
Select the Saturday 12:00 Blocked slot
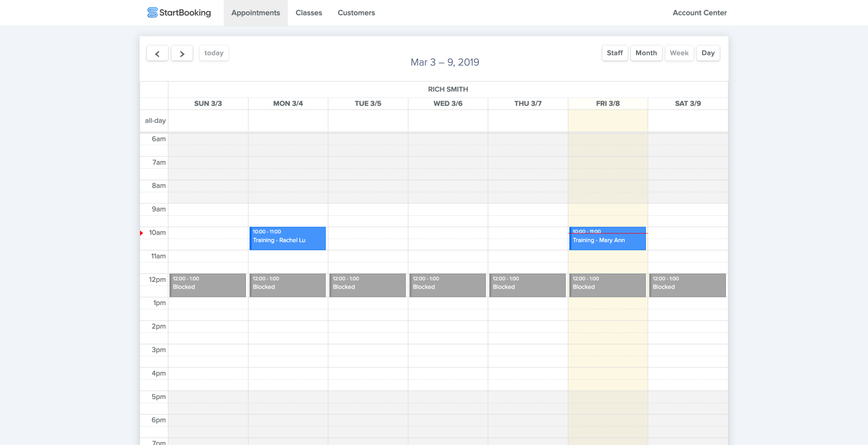point(688,285)
